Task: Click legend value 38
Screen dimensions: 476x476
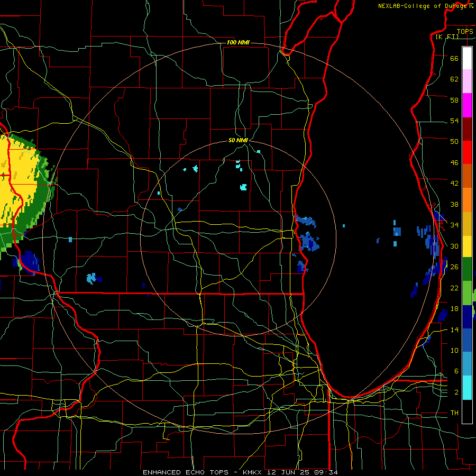Action: coord(454,204)
